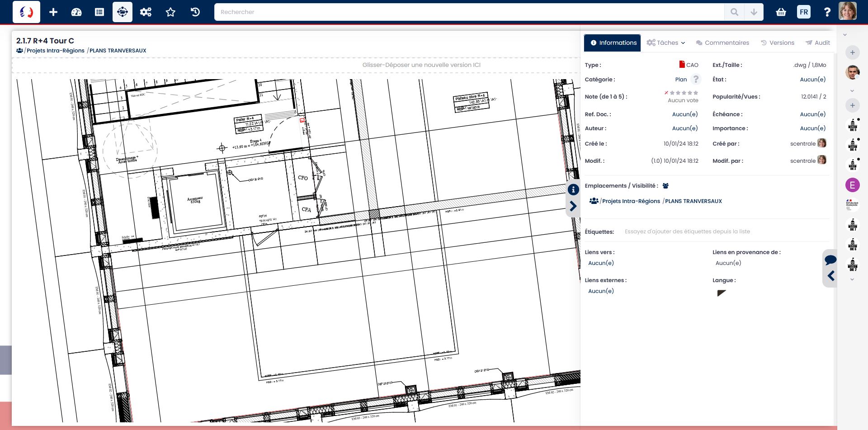Open the PLANS TRANVERSAUX breadcrumb link under title
Viewport: 868px width, 430px height.
tap(118, 51)
